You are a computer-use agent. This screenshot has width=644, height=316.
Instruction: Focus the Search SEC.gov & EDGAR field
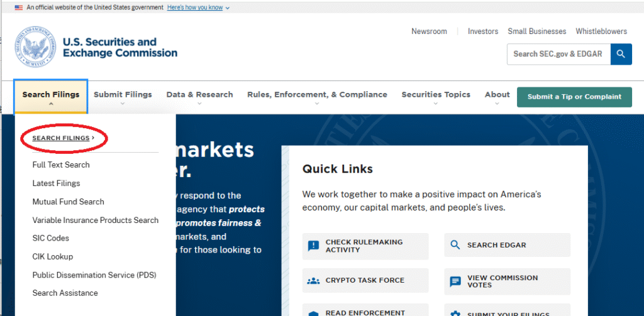[558, 54]
